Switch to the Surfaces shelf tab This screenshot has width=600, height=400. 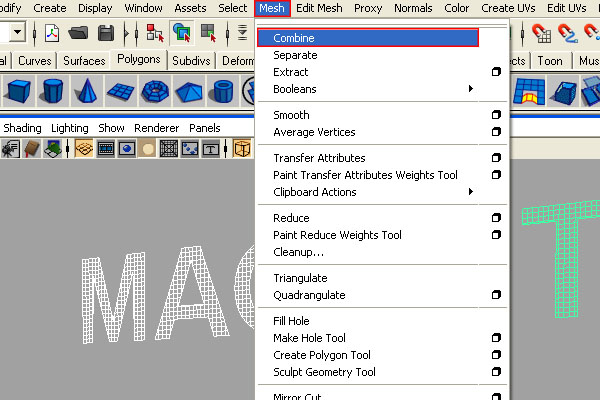(84, 61)
